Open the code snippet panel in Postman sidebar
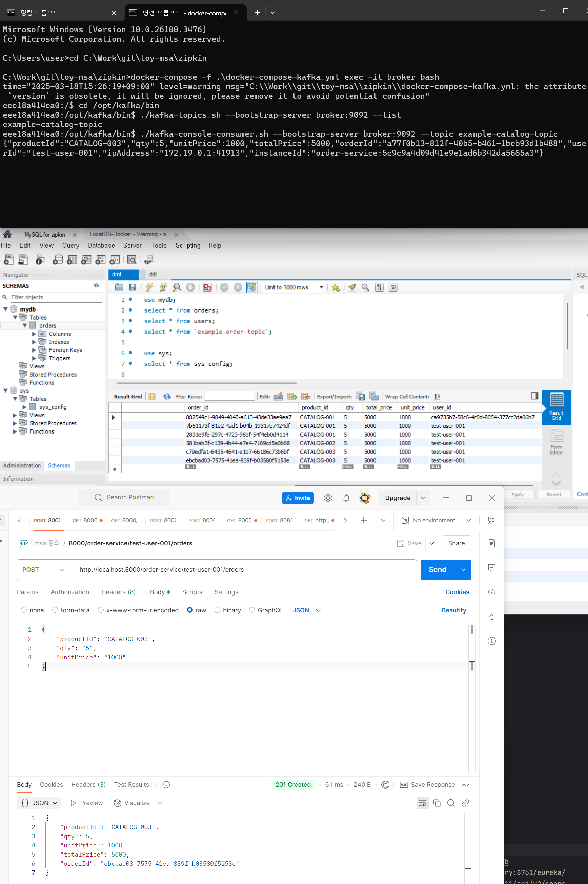The height and width of the screenshot is (884, 588). [491, 592]
